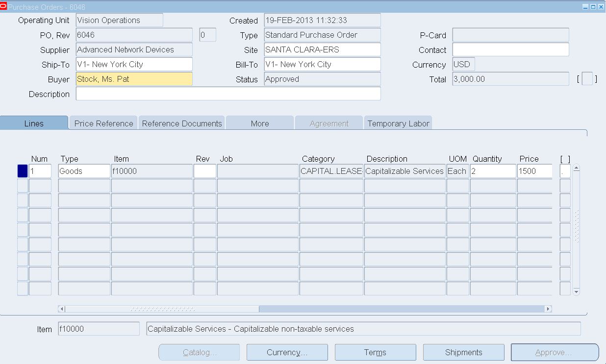Click the Approve button

tap(555, 352)
